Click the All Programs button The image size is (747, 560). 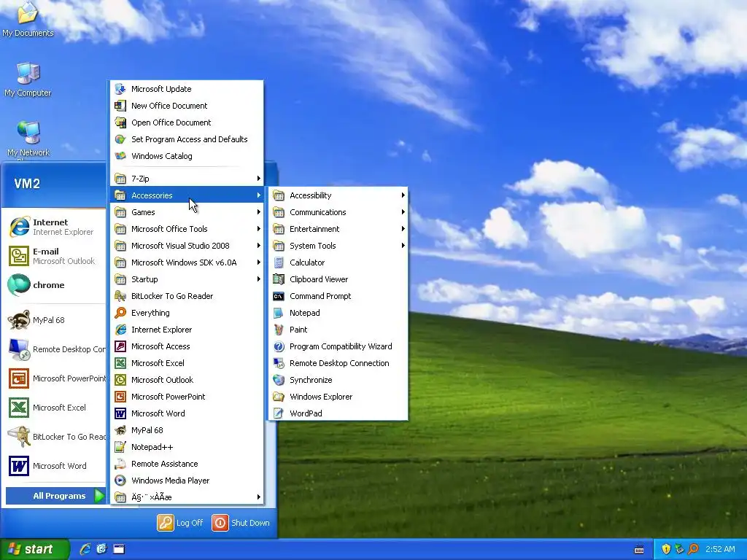(x=55, y=496)
